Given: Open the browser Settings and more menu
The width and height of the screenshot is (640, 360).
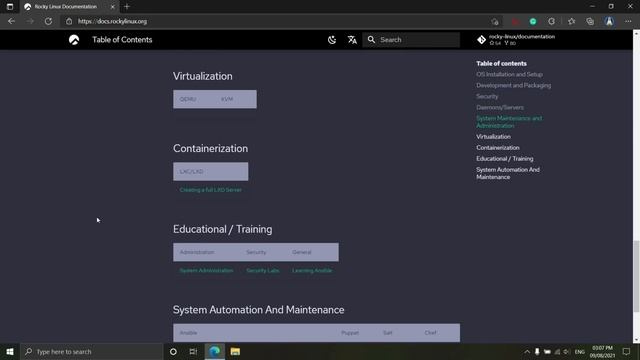Looking at the screenshot, I should (x=628, y=21).
